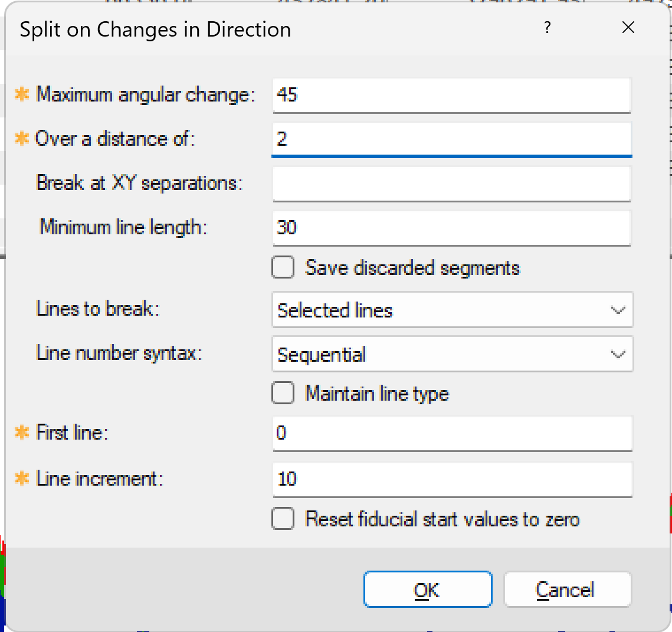Expand the Selected lines combo box chevron

[618, 310]
